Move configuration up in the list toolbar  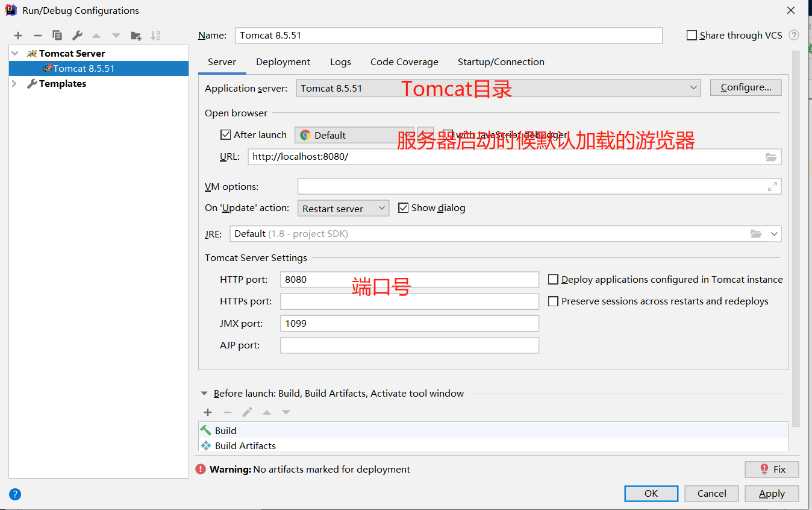point(96,36)
